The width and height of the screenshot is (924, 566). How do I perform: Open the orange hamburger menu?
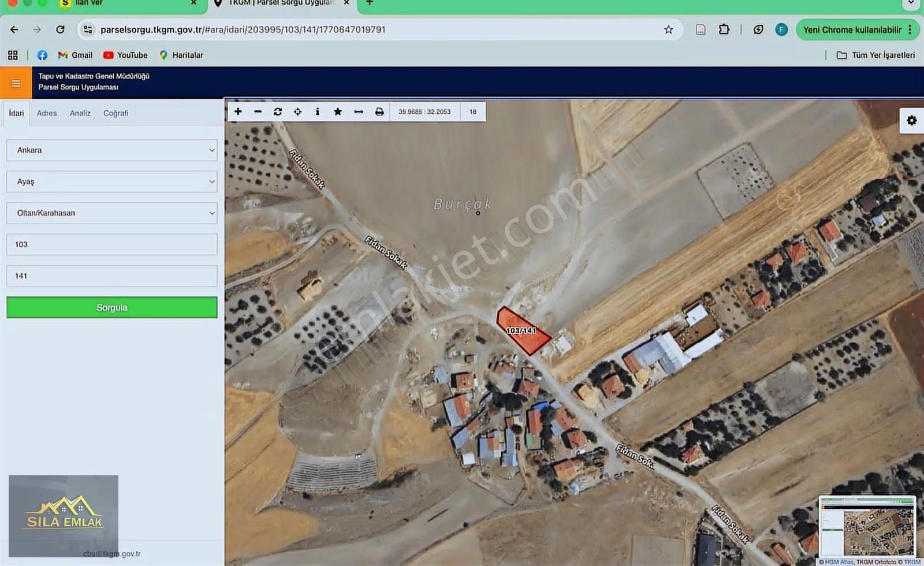pos(16,83)
